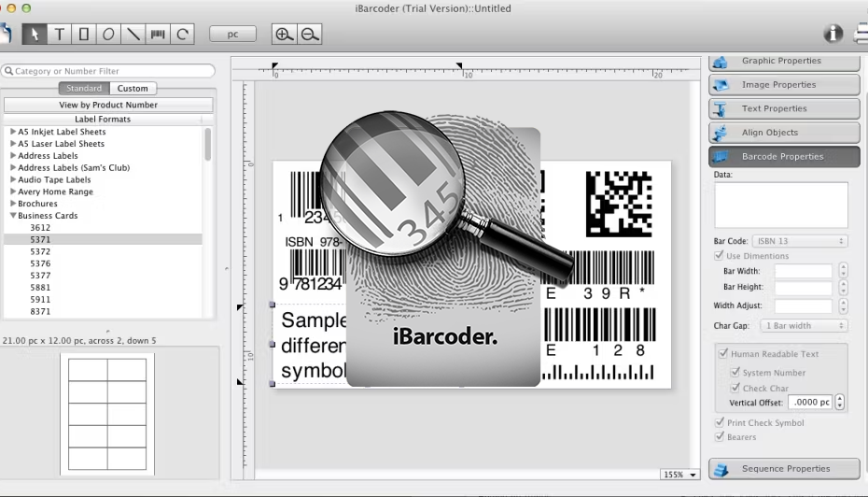868x497 pixels.
Task: Expand A5 Inkjet Label Sheets
Action: (x=13, y=132)
